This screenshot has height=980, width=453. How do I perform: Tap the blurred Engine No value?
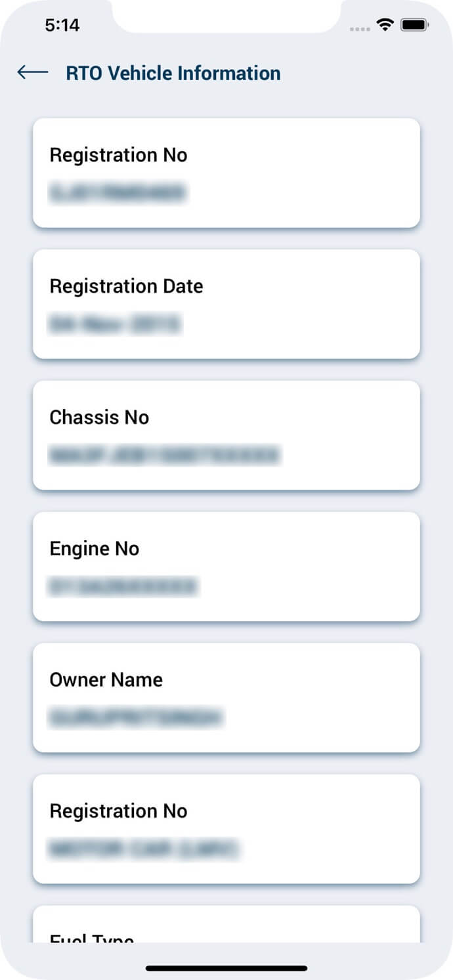coord(123,586)
